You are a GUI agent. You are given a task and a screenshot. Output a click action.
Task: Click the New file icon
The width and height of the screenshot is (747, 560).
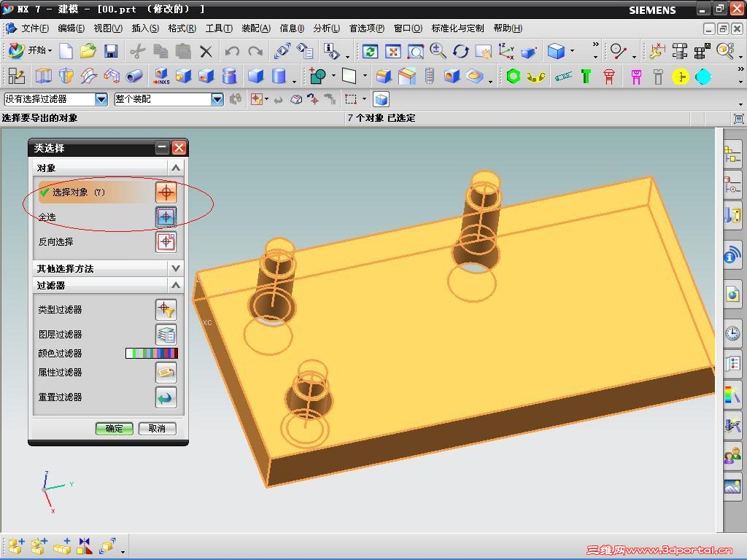[66, 51]
